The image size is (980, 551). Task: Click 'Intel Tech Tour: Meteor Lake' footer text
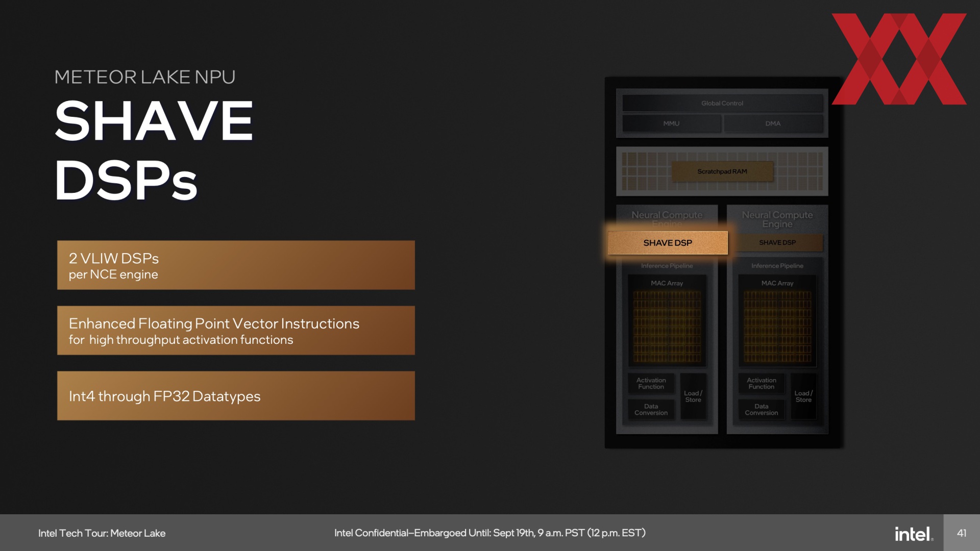[x=102, y=533]
